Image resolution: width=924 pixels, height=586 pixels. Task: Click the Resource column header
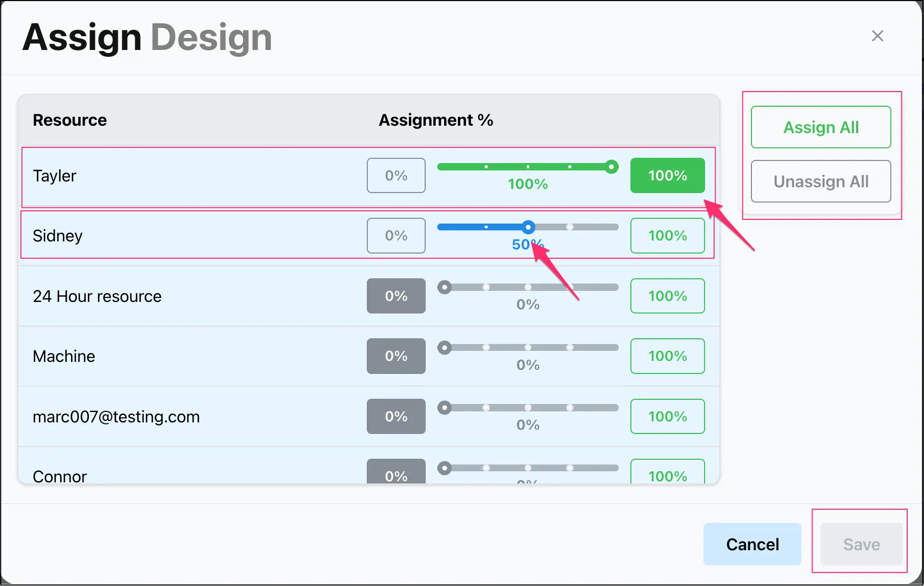coord(69,120)
